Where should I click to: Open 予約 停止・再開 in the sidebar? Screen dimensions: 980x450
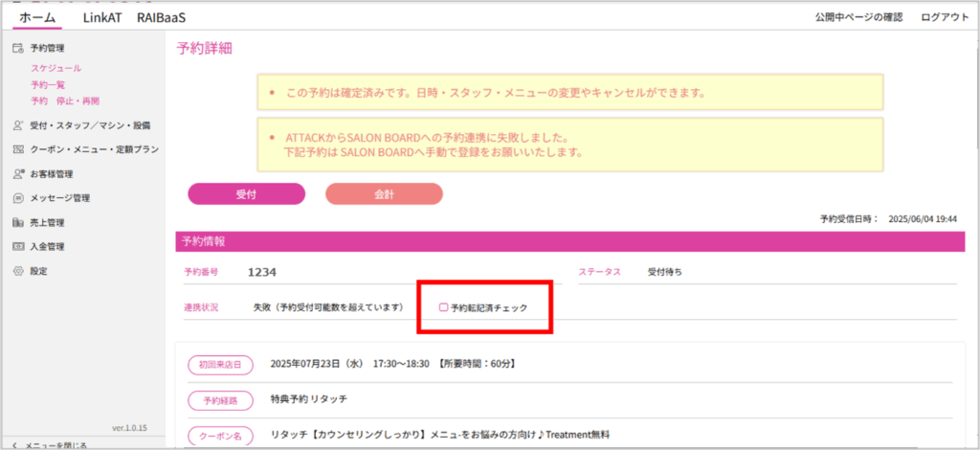pyautogui.click(x=65, y=101)
